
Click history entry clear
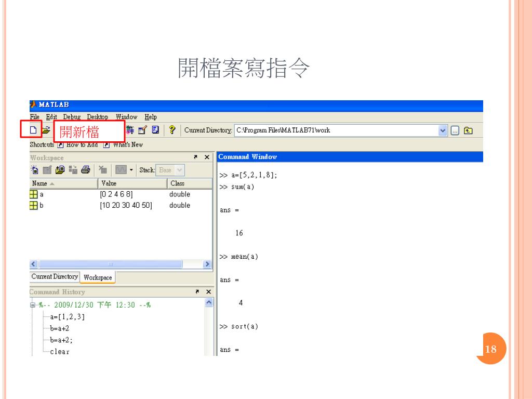point(60,352)
